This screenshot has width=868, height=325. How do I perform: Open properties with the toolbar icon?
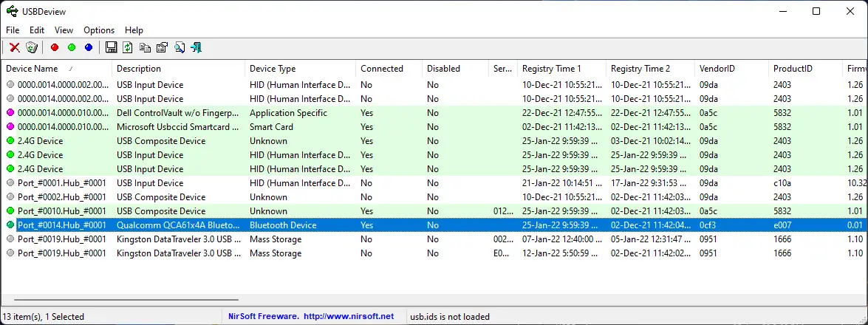162,48
